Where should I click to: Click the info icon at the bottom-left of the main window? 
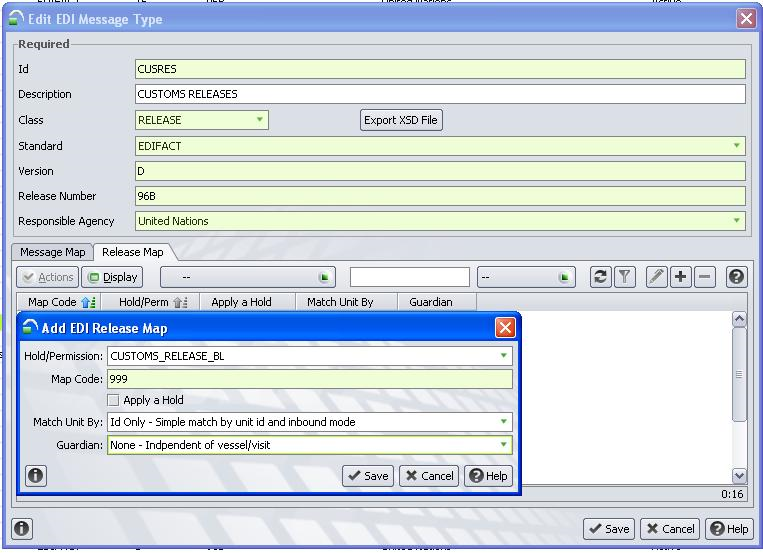click(21, 529)
